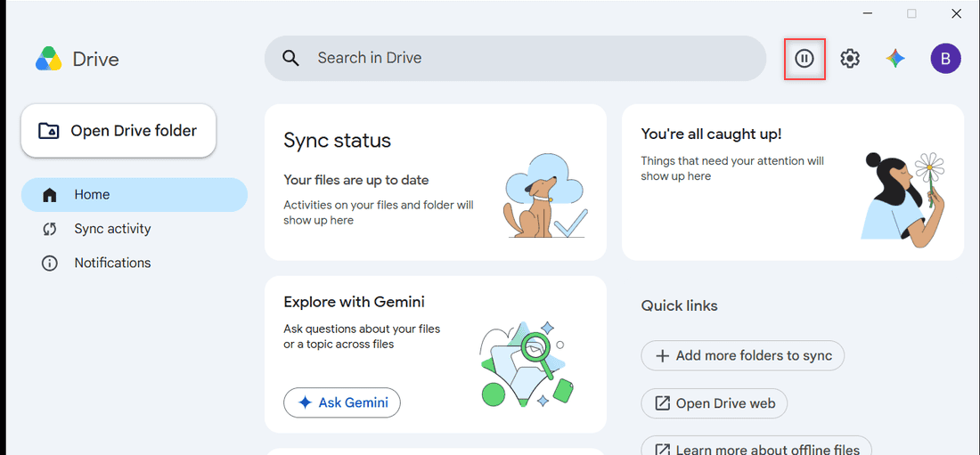Click the folder icon on Open Drive folder
This screenshot has height=455, width=980.
coord(49,131)
